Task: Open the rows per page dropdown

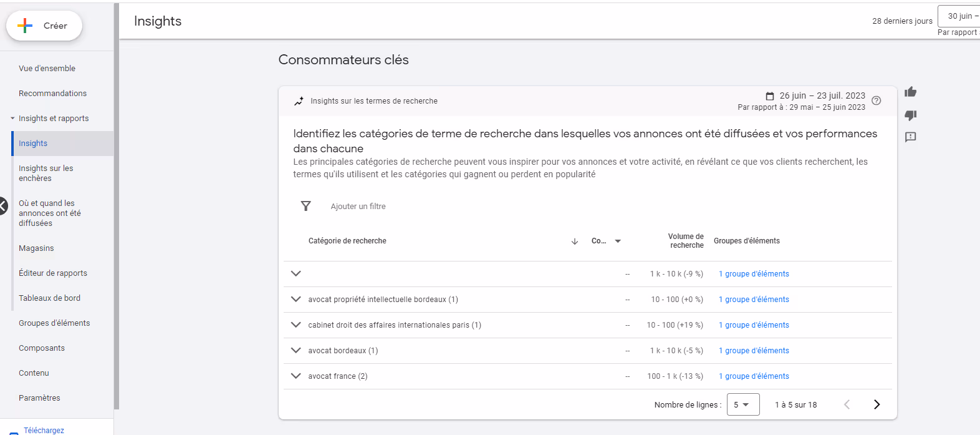Action: coord(742,404)
